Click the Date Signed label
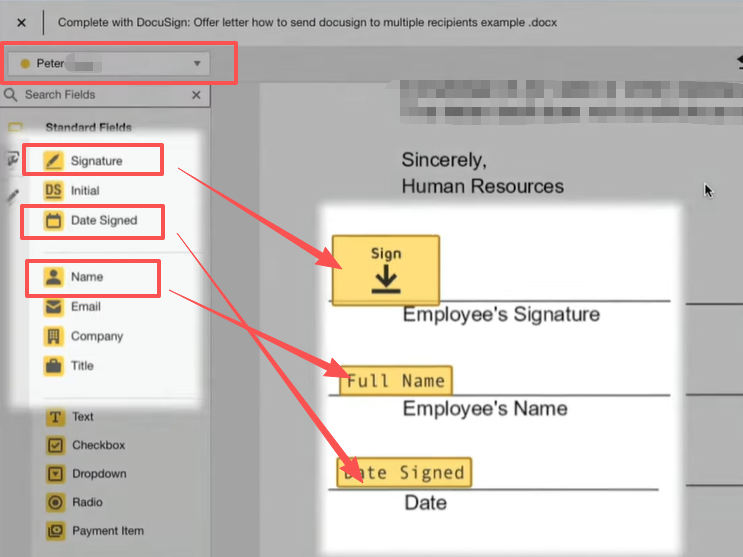The width and height of the screenshot is (743, 557). [104, 220]
